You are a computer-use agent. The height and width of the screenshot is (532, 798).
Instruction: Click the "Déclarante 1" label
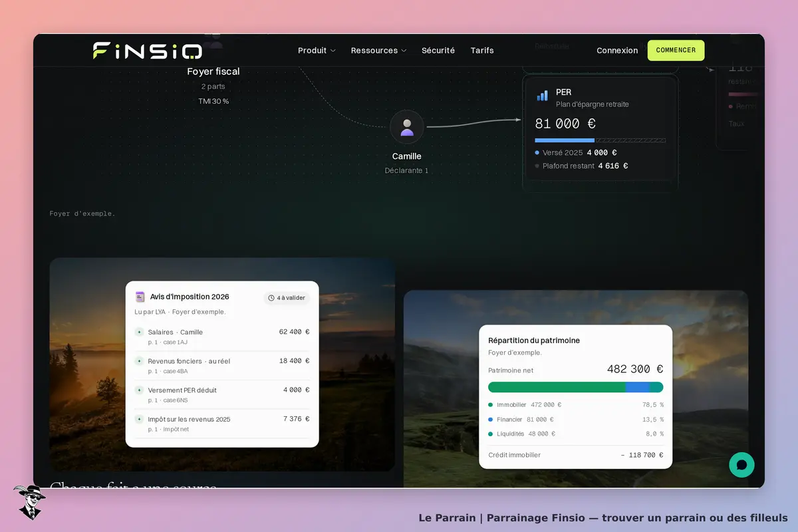[x=407, y=171]
